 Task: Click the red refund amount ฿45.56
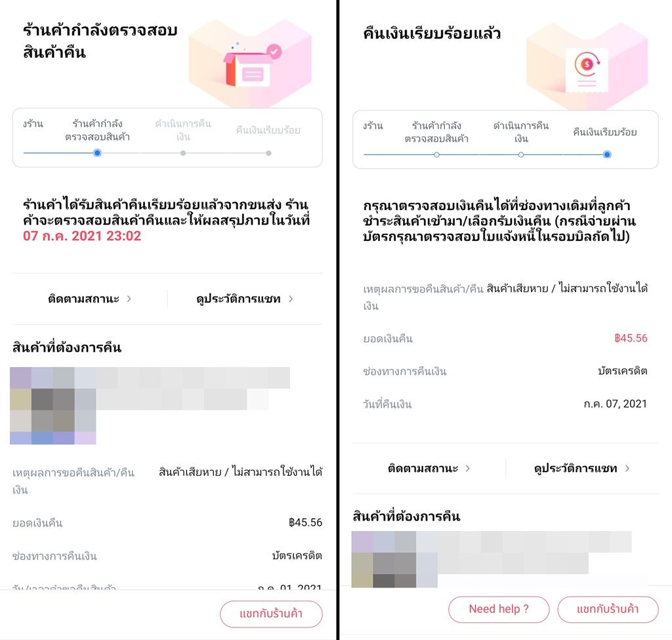(x=631, y=338)
